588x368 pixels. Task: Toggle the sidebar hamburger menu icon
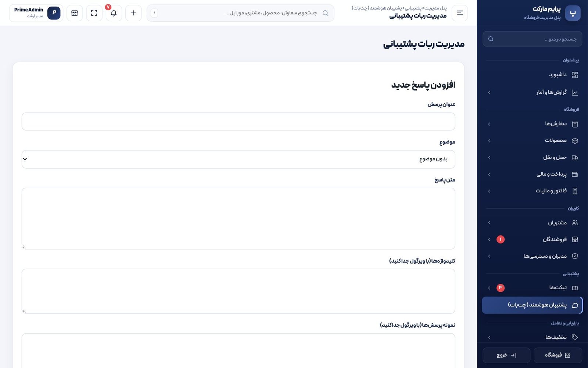tap(460, 13)
